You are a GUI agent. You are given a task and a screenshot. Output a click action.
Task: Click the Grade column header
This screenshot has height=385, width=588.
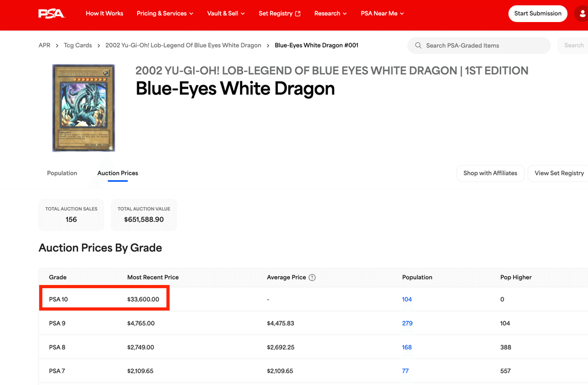click(x=58, y=277)
